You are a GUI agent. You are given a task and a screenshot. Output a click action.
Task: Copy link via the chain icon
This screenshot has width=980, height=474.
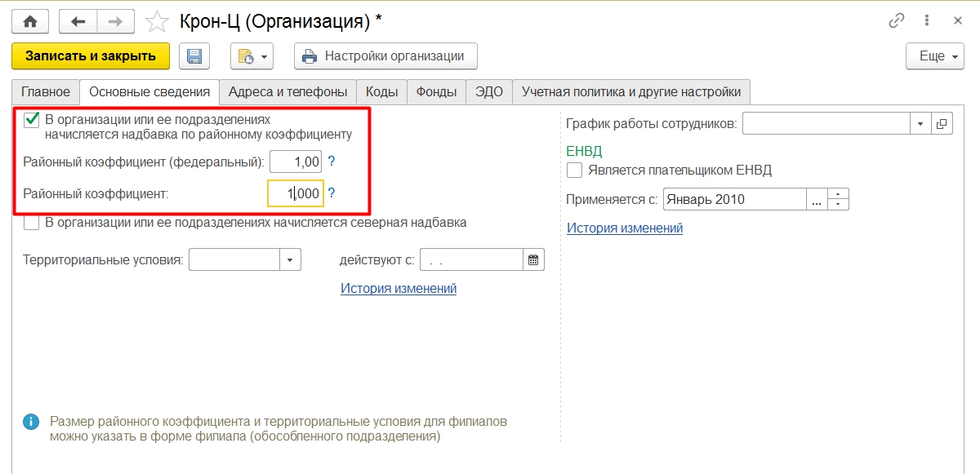(897, 21)
